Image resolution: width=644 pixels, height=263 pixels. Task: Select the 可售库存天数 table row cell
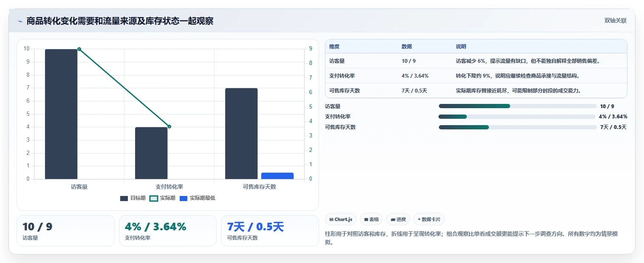tap(345, 91)
